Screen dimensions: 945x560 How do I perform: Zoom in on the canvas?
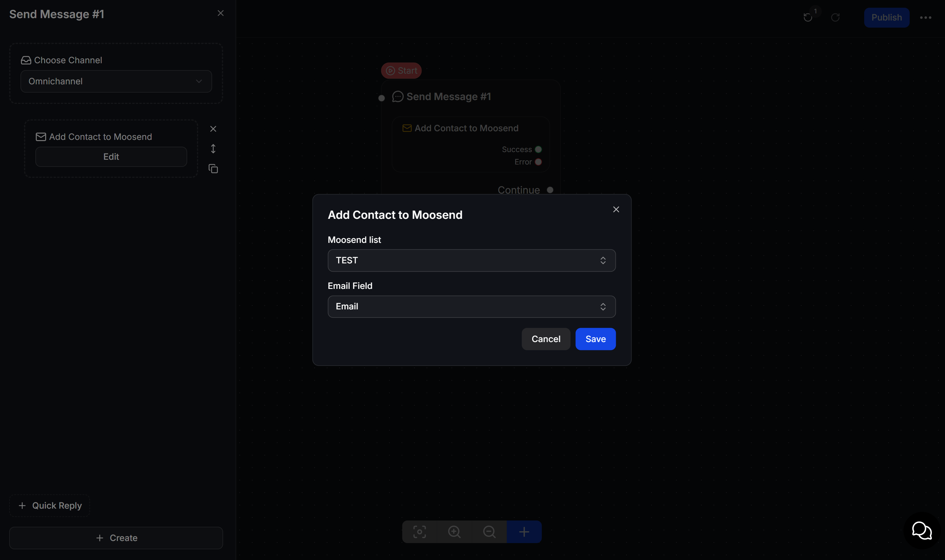click(x=454, y=532)
